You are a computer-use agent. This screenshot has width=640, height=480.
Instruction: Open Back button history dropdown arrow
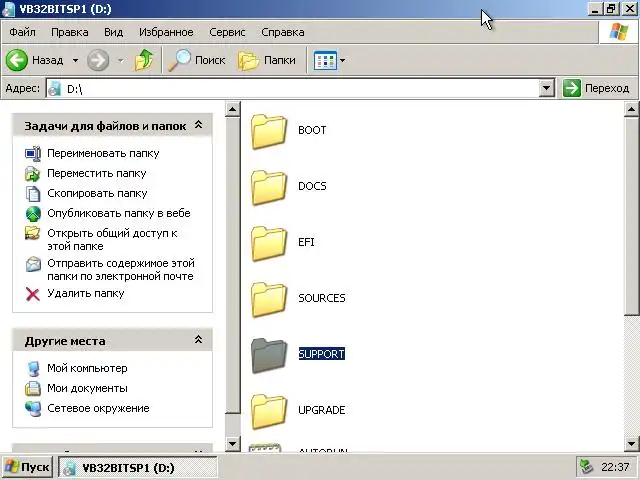click(76, 60)
